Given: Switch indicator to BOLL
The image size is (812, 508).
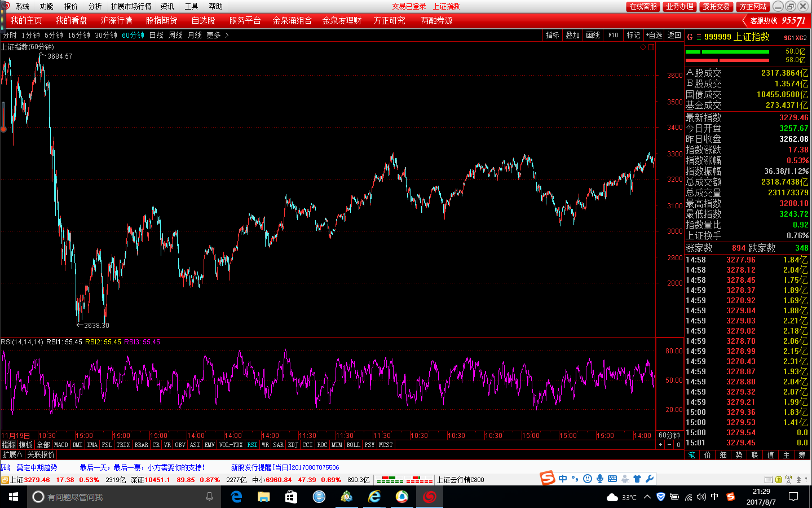Looking at the screenshot, I should (x=353, y=445).
